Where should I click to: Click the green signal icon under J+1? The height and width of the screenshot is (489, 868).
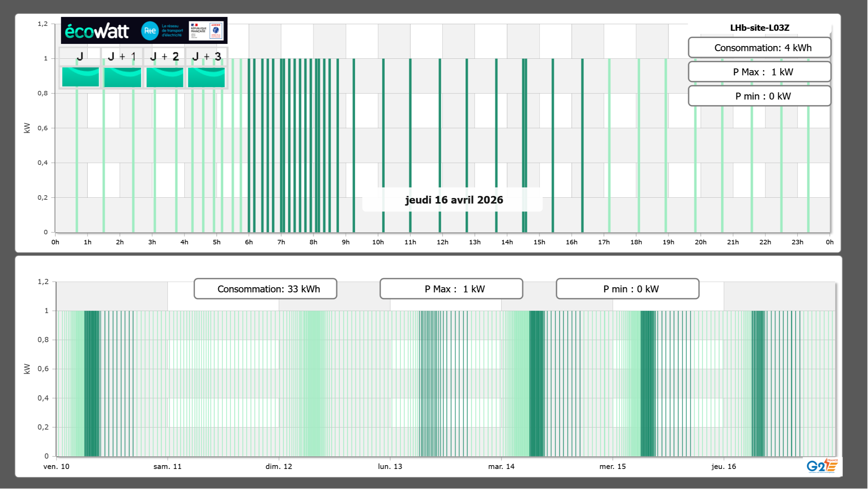pyautogui.click(x=122, y=77)
